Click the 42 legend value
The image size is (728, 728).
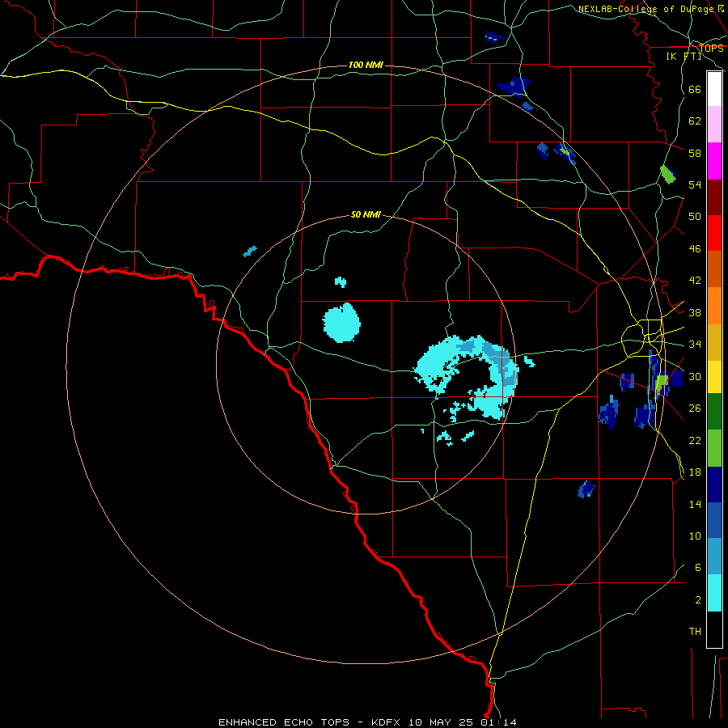pyautogui.click(x=695, y=281)
